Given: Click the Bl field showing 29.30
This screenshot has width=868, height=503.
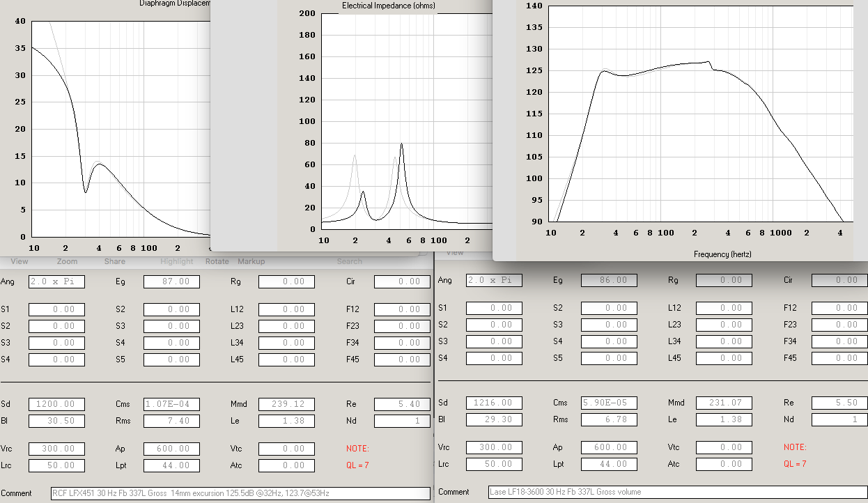Looking at the screenshot, I should (494, 419).
